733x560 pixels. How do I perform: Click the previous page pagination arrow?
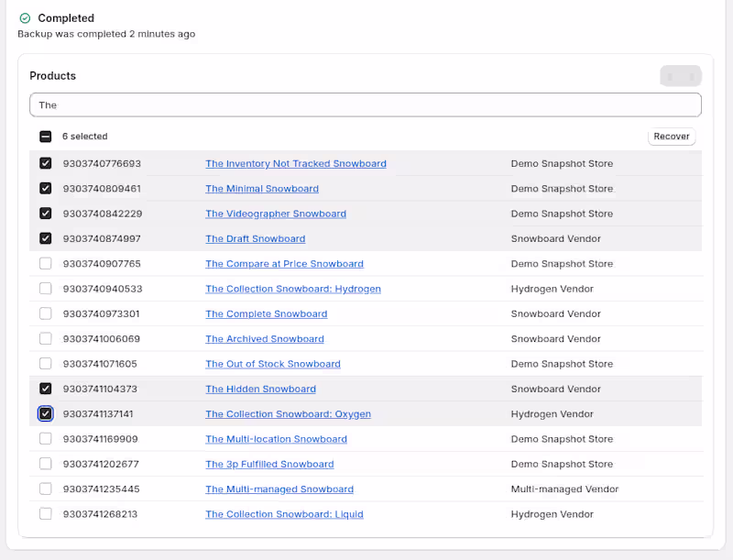tap(672, 75)
